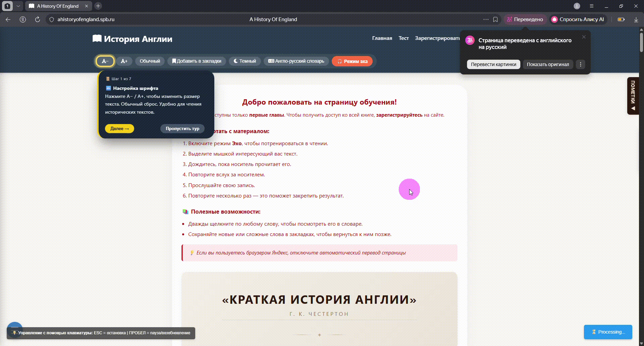Open a new tab with the plus icon
This screenshot has height=346, width=644.
point(98,6)
